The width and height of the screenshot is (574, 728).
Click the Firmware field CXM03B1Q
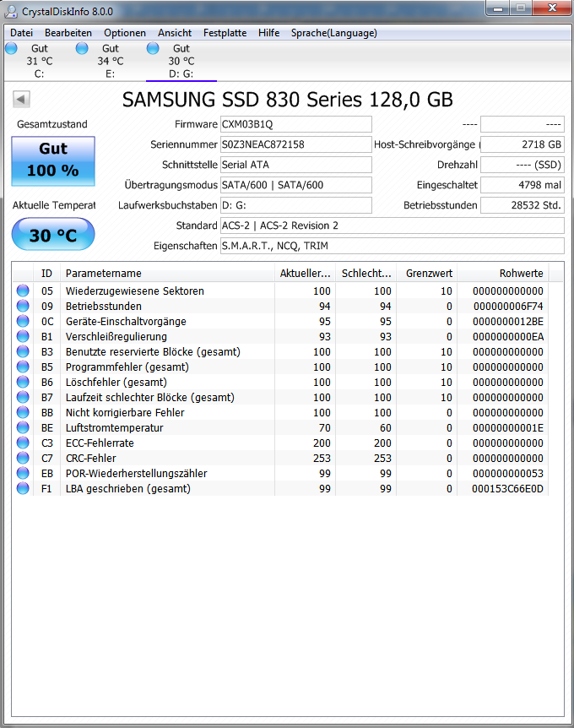(296, 124)
